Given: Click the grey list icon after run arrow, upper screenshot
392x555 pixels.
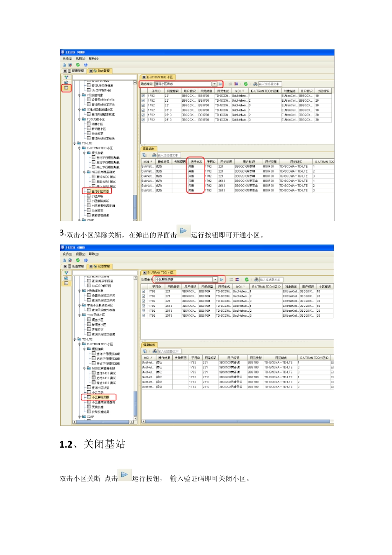Looking at the screenshot, I should pos(230,84).
